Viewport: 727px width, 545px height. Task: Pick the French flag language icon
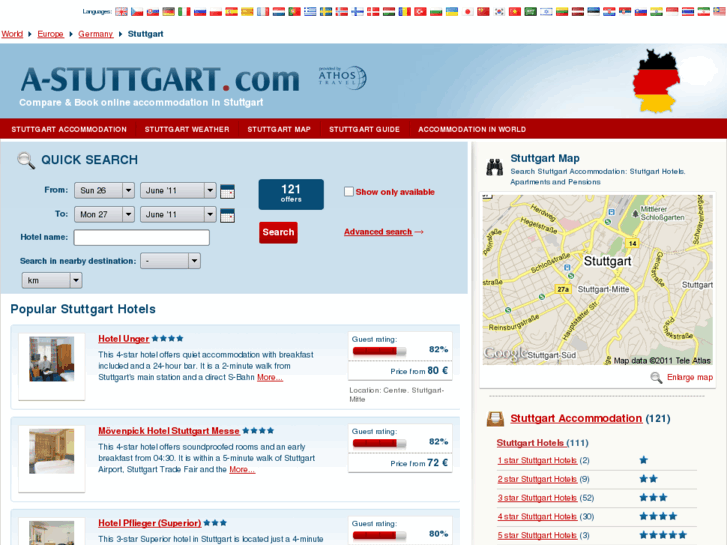pos(263,12)
